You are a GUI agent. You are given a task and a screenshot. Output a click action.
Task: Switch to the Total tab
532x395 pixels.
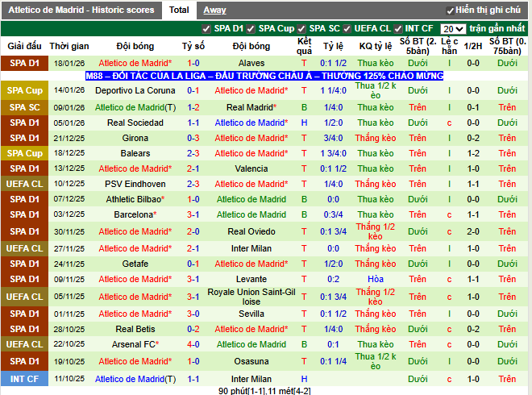click(179, 10)
